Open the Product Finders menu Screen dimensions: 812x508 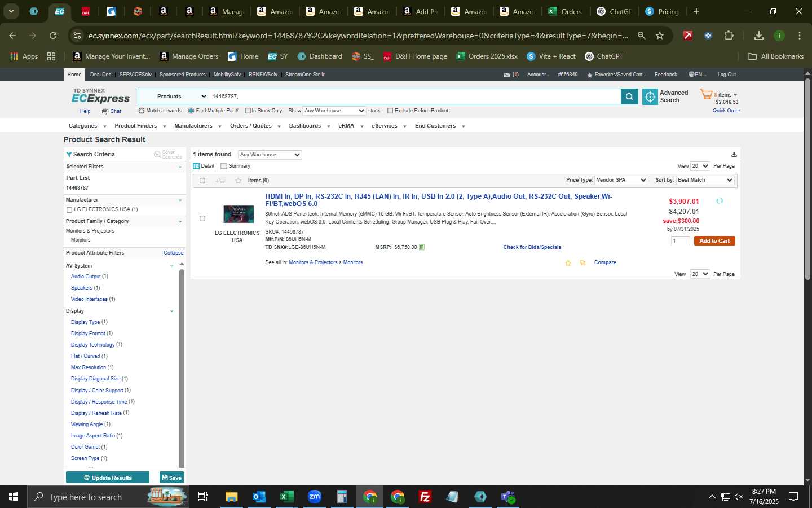click(x=140, y=126)
